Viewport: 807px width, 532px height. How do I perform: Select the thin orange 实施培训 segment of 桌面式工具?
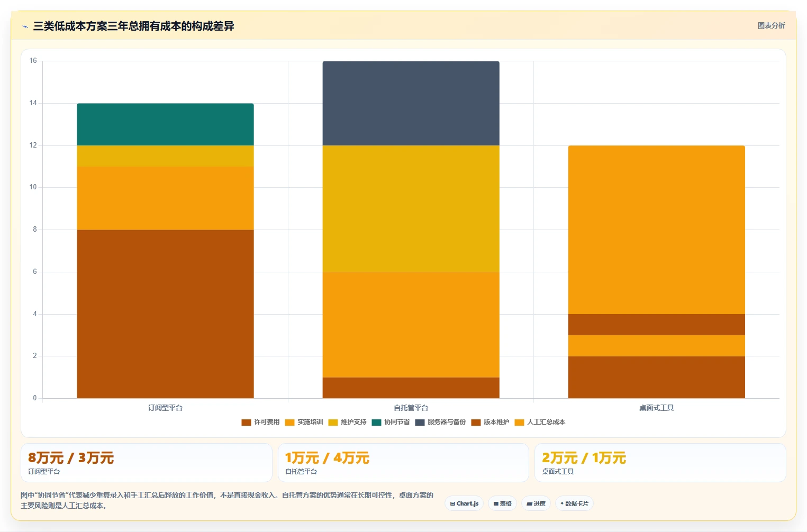[x=656, y=346]
